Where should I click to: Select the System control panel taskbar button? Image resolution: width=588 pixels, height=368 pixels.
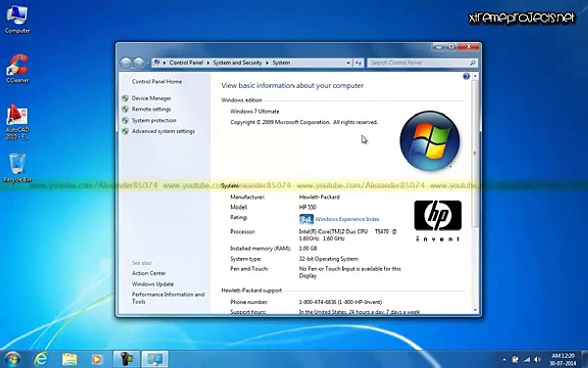pos(155,359)
